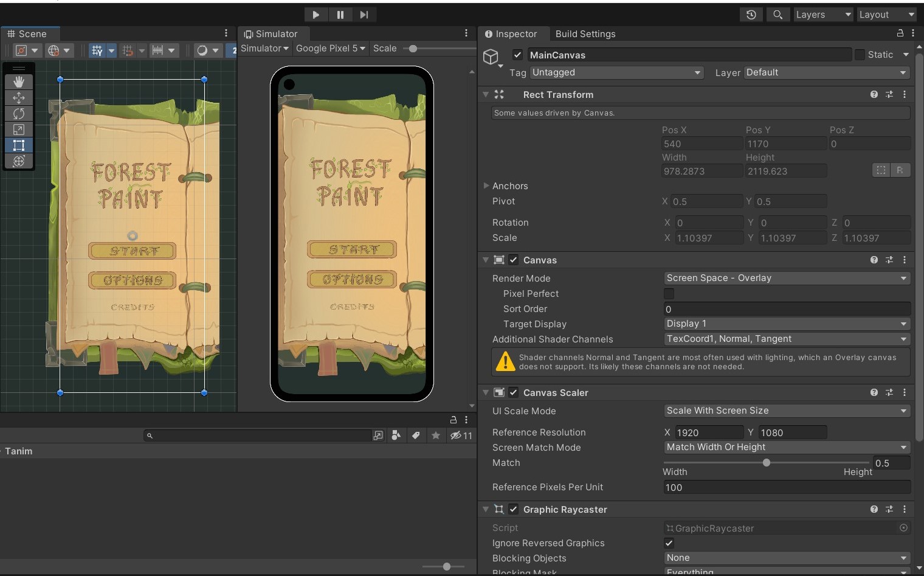Image resolution: width=924 pixels, height=576 pixels.
Task: Select the Move tool in Scene toolbar
Action: [19, 97]
